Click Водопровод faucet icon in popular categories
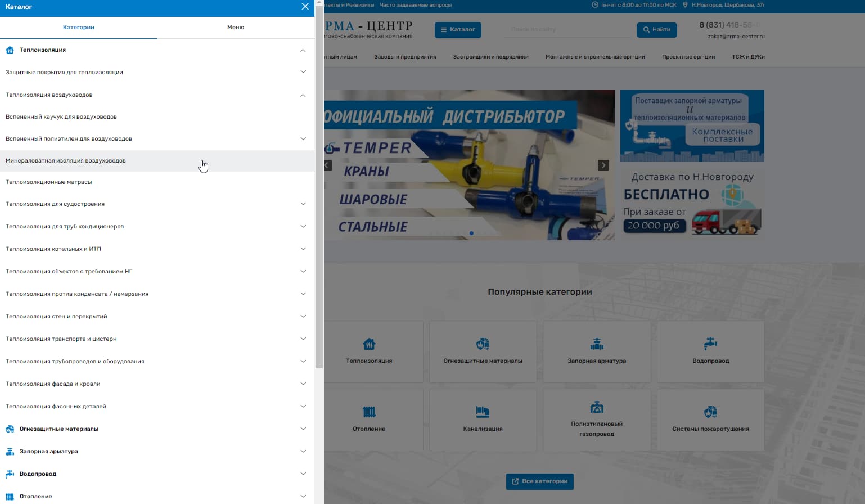Image resolution: width=865 pixels, height=504 pixels. (711, 344)
